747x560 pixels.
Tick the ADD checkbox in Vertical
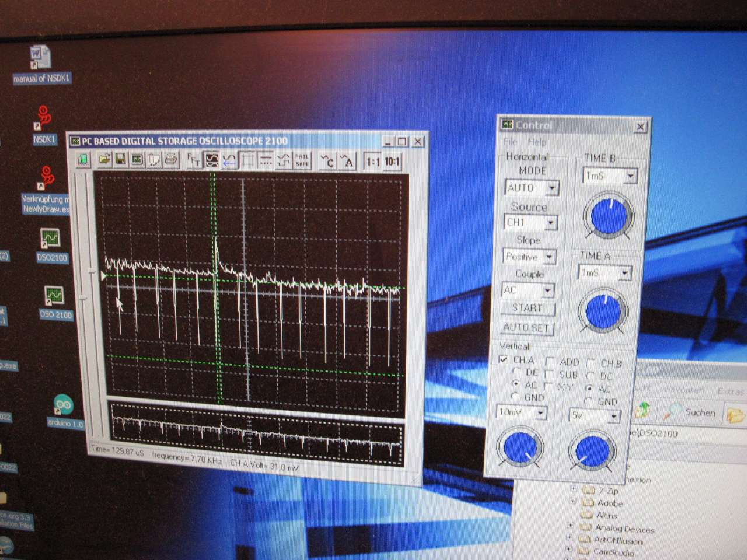(549, 362)
